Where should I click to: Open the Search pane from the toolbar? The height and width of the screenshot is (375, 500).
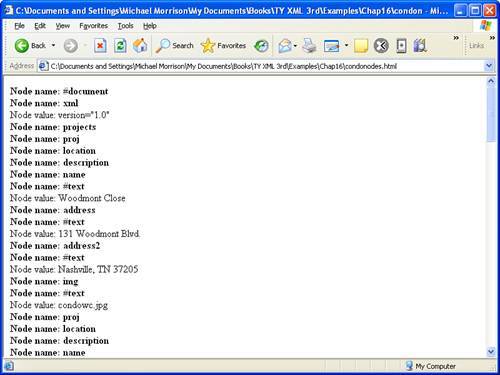[175, 46]
